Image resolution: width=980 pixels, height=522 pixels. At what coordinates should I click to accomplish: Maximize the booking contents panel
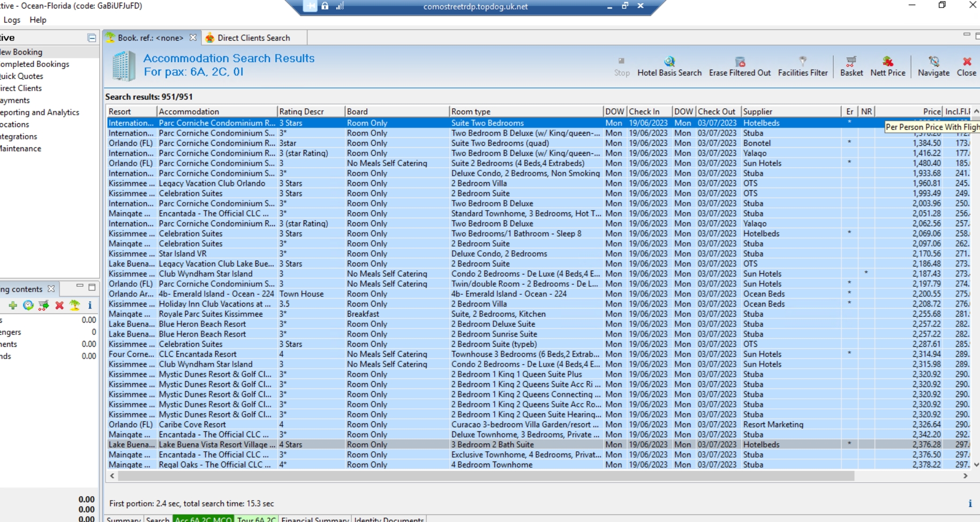(x=92, y=287)
